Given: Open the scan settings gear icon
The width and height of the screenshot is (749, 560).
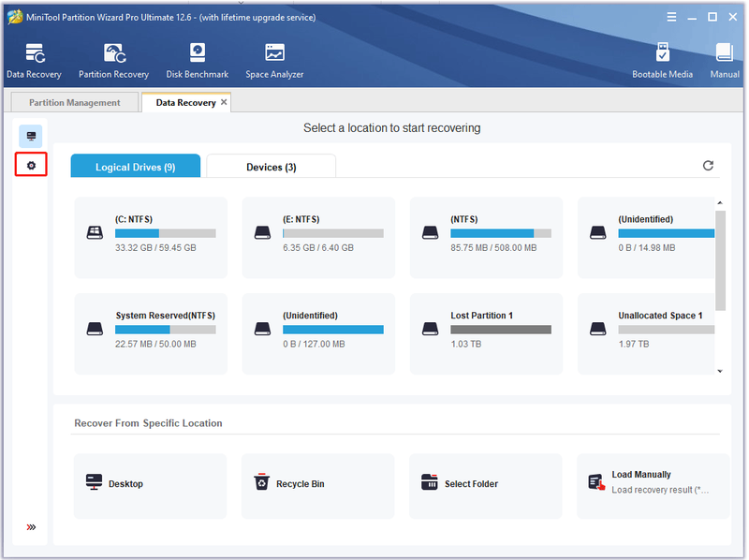Looking at the screenshot, I should (31, 166).
